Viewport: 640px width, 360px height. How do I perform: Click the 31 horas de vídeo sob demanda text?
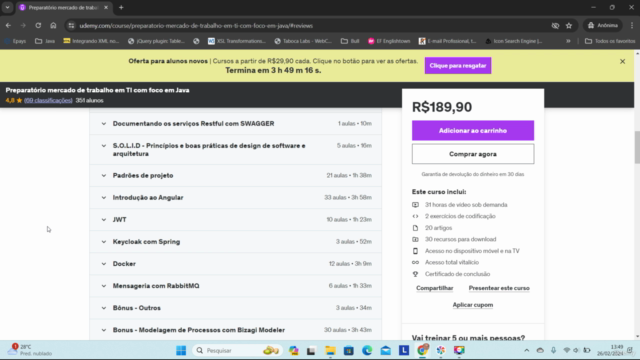pyautogui.click(x=466, y=205)
